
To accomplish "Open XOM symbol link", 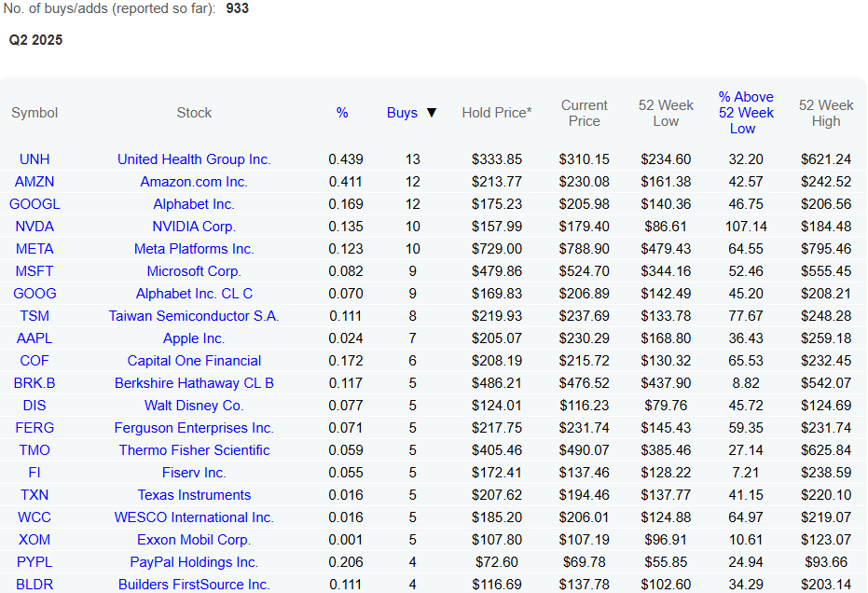I will (34, 540).
